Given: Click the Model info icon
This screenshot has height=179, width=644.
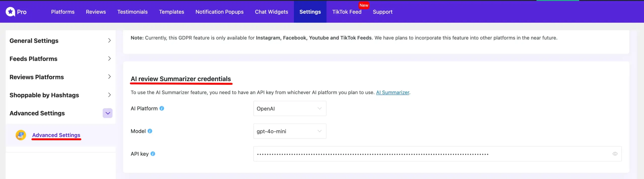Looking at the screenshot, I should click(150, 131).
